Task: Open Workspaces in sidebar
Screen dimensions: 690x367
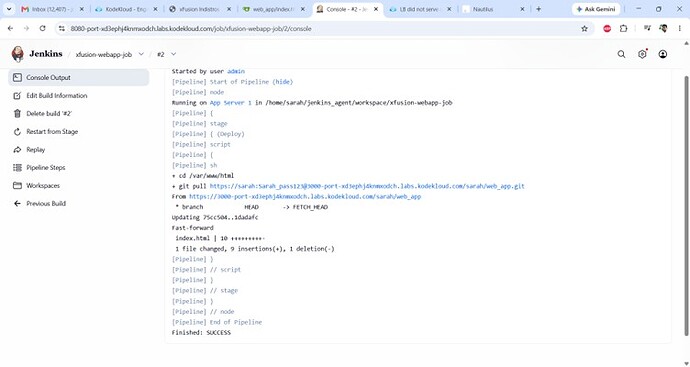Action: pyautogui.click(x=43, y=186)
